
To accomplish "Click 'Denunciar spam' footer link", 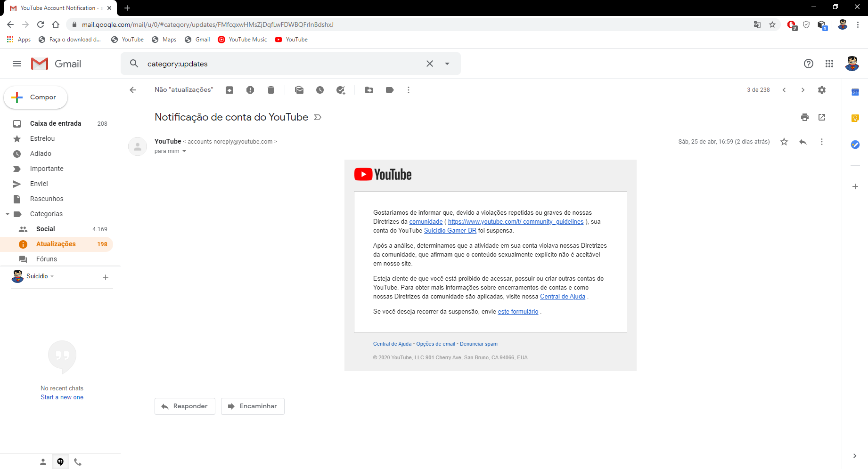I will 479,344.
